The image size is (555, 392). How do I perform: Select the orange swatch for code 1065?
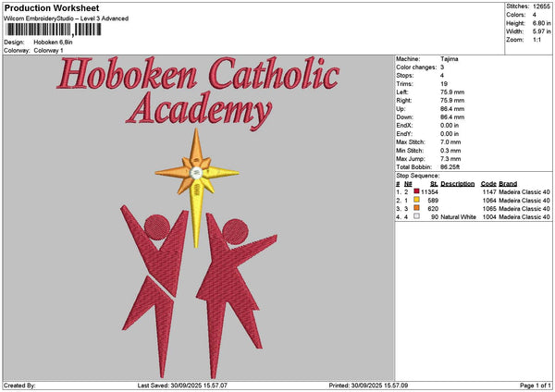pyautogui.click(x=416, y=208)
